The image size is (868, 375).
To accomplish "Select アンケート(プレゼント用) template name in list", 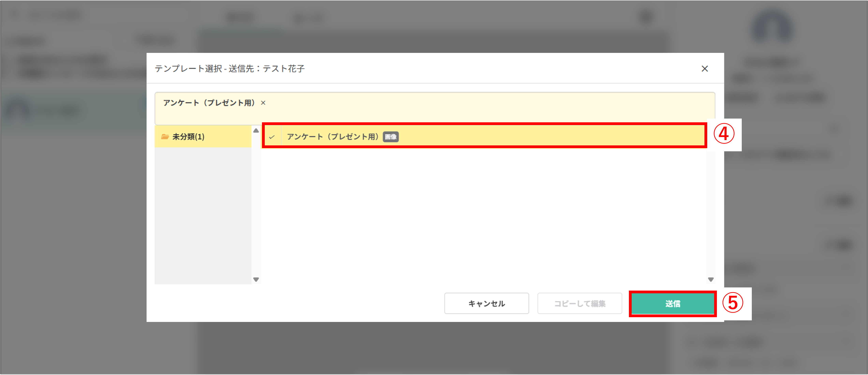I will click(x=333, y=137).
